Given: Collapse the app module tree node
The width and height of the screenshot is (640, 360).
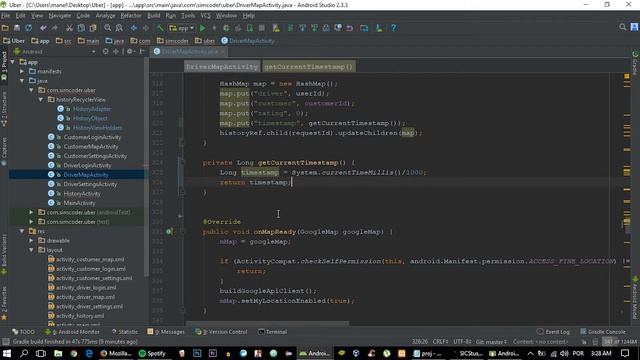Looking at the screenshot, I should 13,62.
